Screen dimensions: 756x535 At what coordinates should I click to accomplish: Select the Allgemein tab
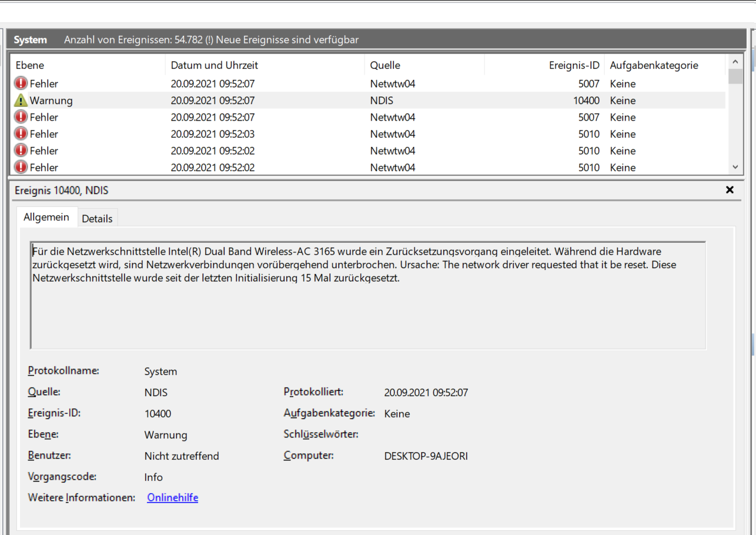[x=46, y=217]
